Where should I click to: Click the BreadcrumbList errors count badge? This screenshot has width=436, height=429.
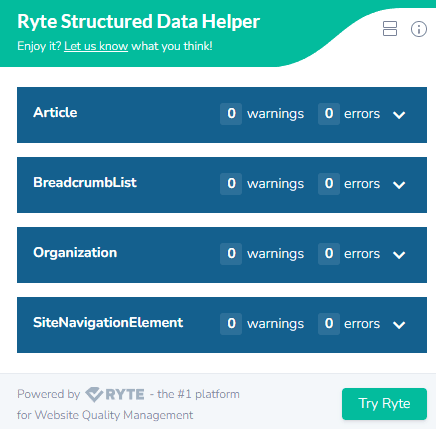pyautogui.click(x=329, y=184)
